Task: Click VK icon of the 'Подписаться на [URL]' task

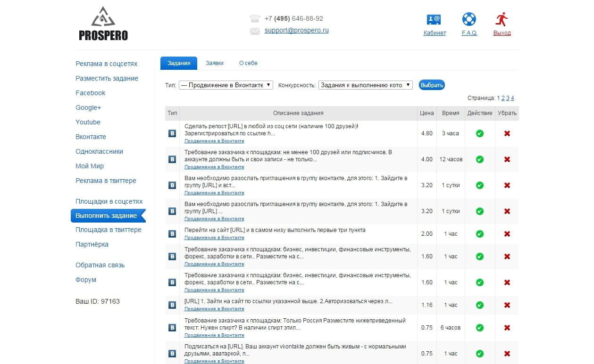Action: (x=172, y=354)
